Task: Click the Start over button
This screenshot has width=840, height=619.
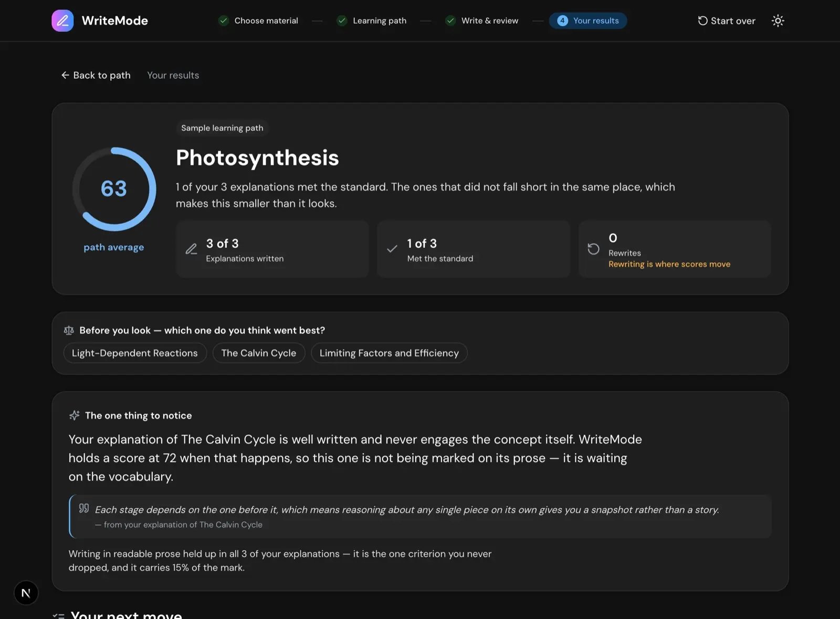Action: click(727, 20)
